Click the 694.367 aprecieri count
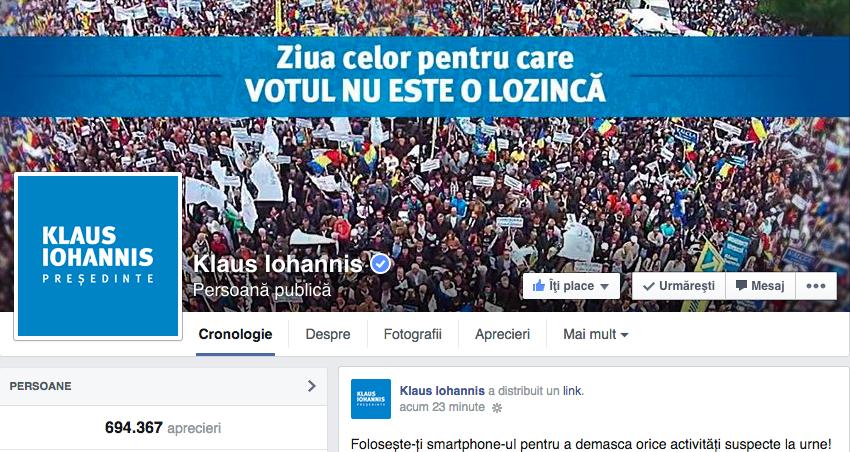This screenshot has height=452, width=850. point(163,428)
